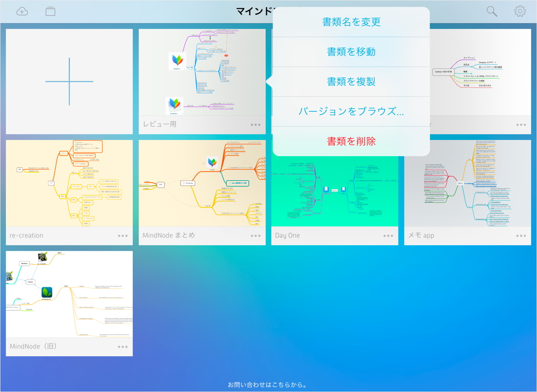The height and width of the screenshot is (392, 537).
Task: Open the レビュー用 mind map thumbnail
Action: [202, 72]
